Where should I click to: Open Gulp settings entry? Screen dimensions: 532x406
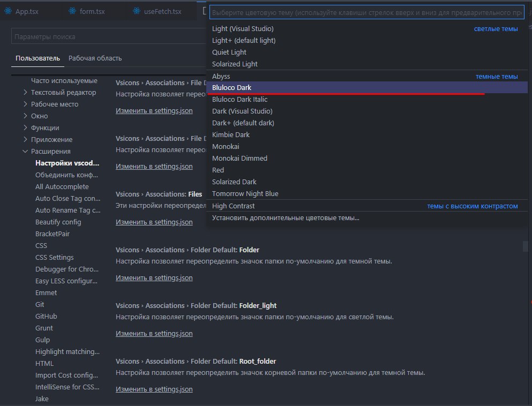pos(42,340)
